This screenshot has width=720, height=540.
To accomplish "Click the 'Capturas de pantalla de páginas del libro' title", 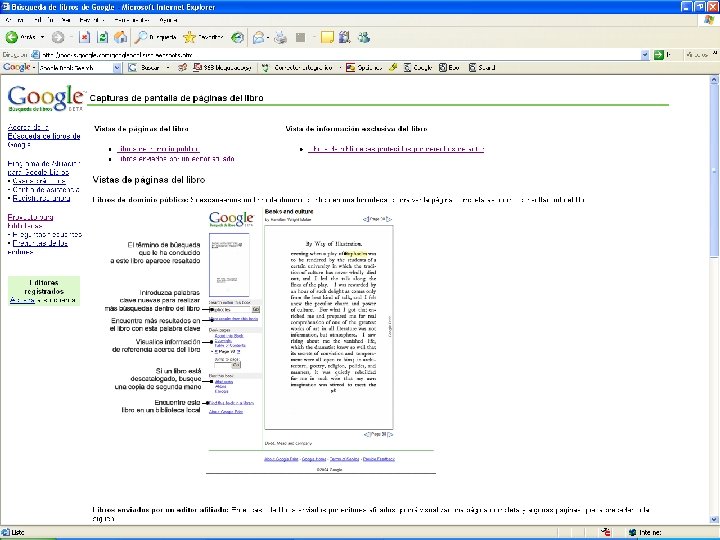I will coord(176,98).
